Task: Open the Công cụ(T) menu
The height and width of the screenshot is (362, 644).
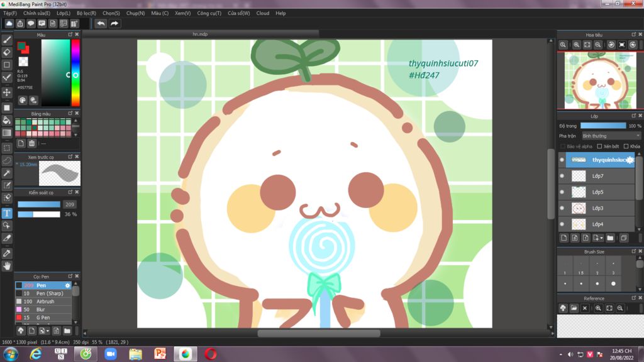Action: [209, 13]
